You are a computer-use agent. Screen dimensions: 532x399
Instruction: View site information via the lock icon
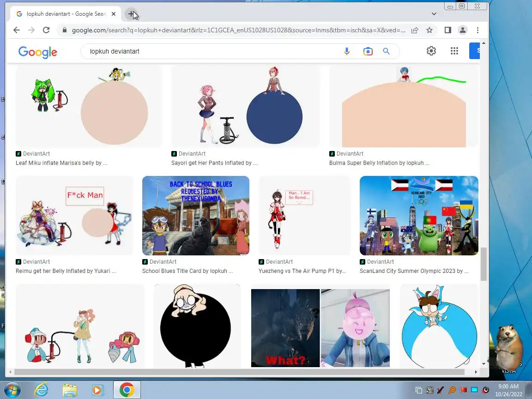(x=65, y=30)
